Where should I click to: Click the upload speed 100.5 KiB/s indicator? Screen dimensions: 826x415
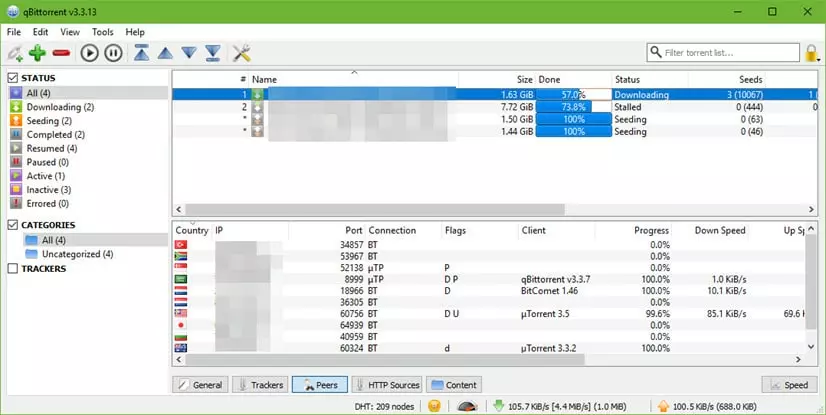click(x=706, y=406)
